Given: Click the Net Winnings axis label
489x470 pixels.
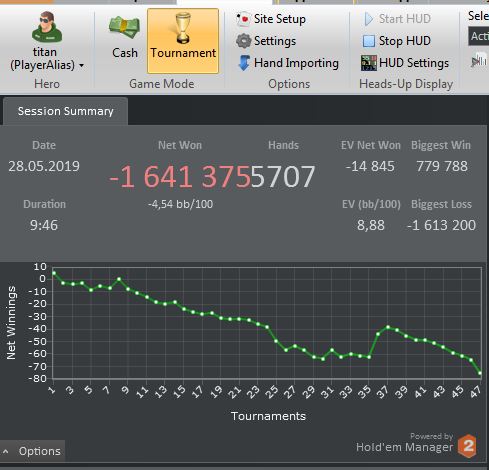Looking at the screenshot, I should (x=11, y=323).
